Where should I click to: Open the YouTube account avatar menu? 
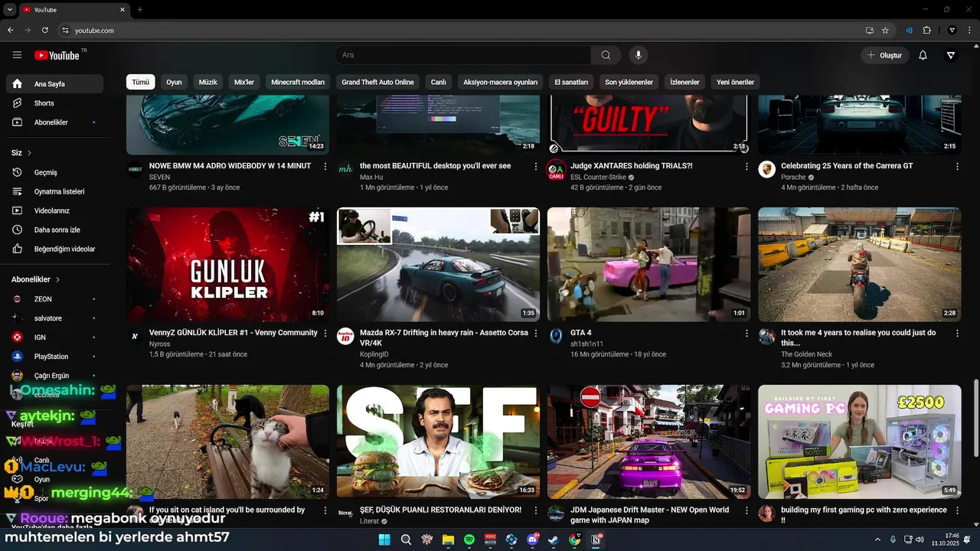pos(951,55)
